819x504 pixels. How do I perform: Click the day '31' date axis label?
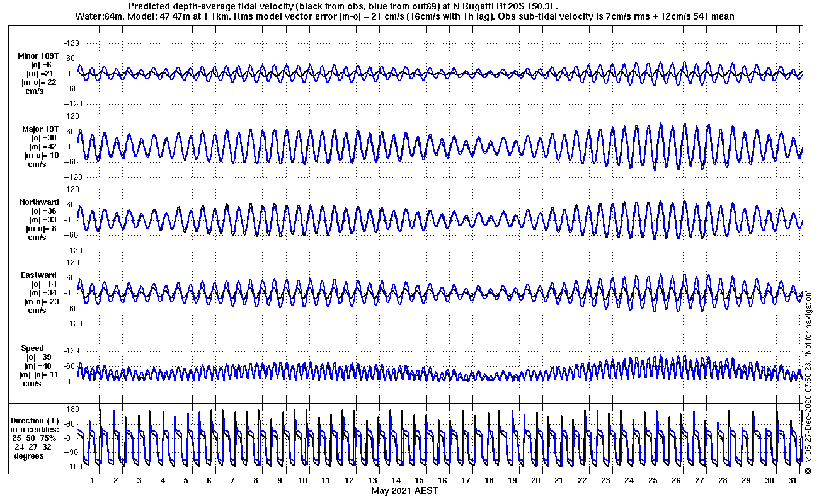click(792, 481)
